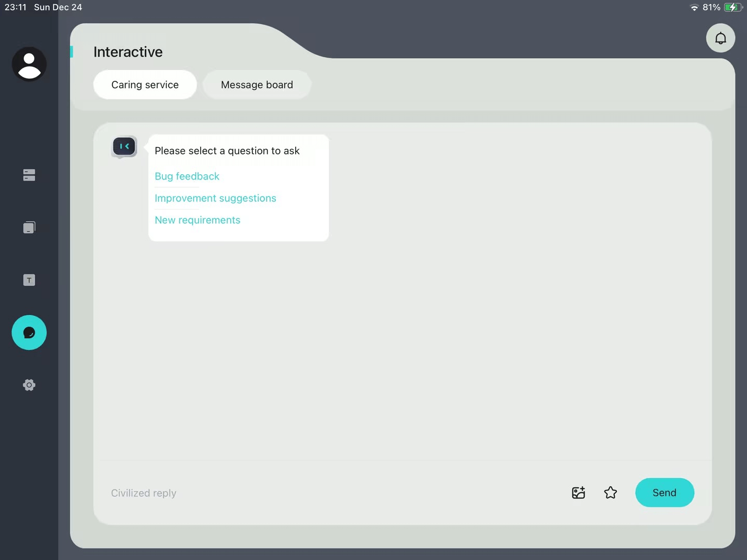Tap the 23:11 clock in status bar
The image size is (747, 560).
click(16, 7)
